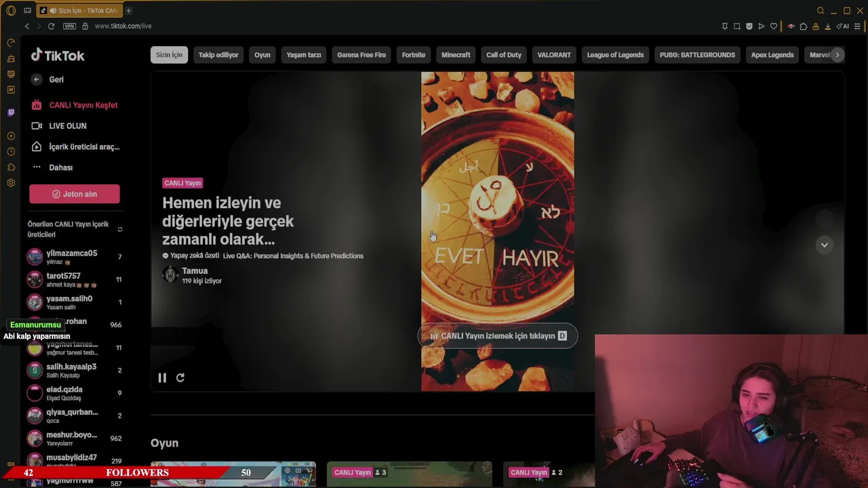Open the profile icon in toolbar
The height and width of the screenshot is (488, 868).
pos(816,26)
